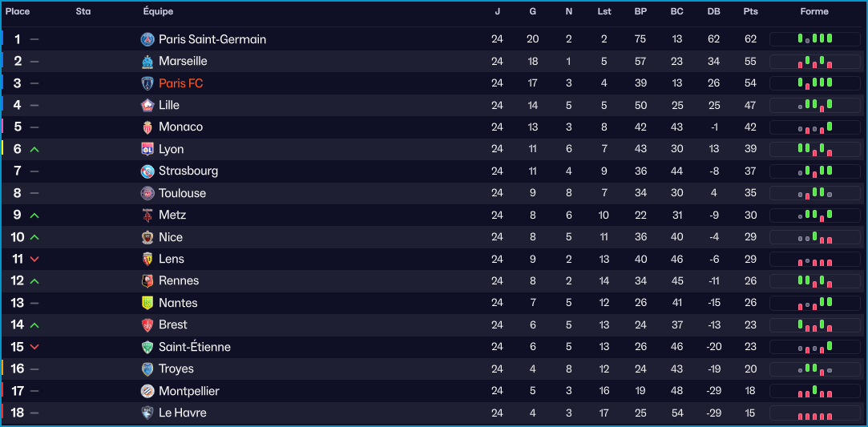The width and height of the screenshot is (868, 427).
Task: Open the Strasbourg team link
Action: pos(188,171)
